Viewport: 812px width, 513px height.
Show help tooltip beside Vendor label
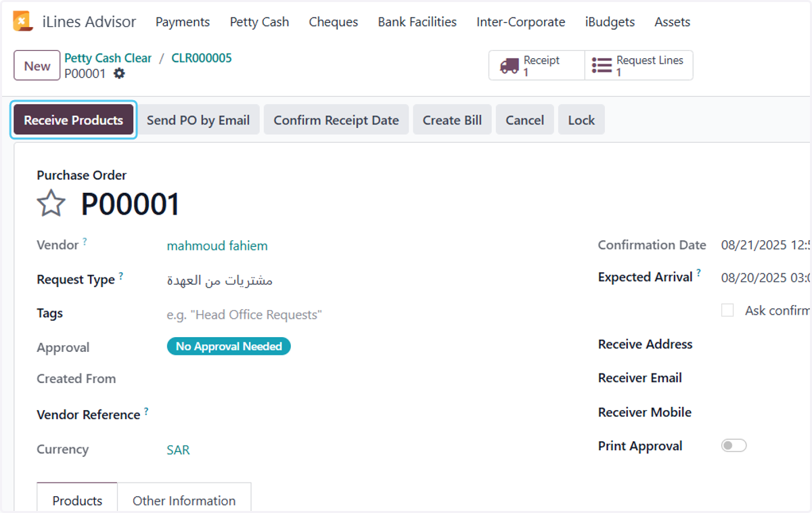tap(85, 241)
